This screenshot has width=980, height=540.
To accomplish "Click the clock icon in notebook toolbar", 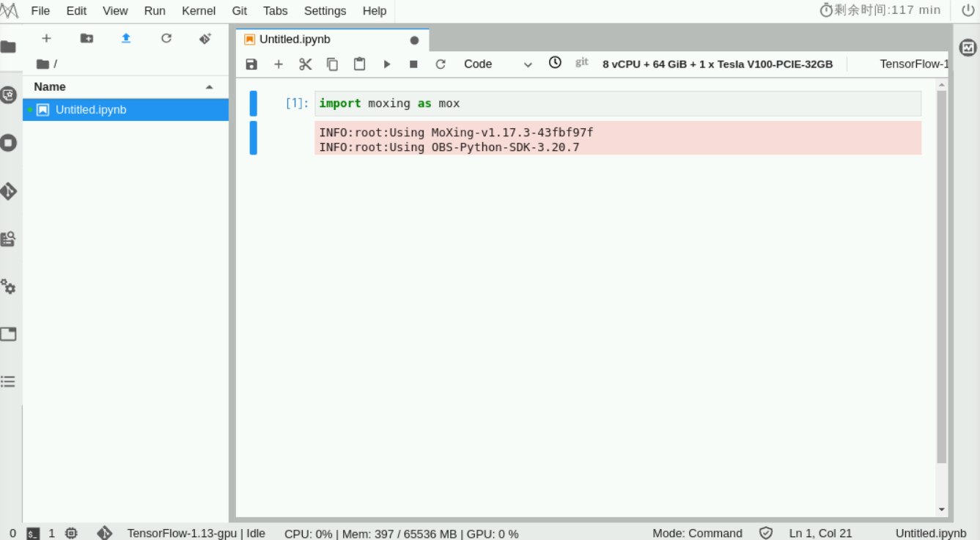I will pos(555,62).
